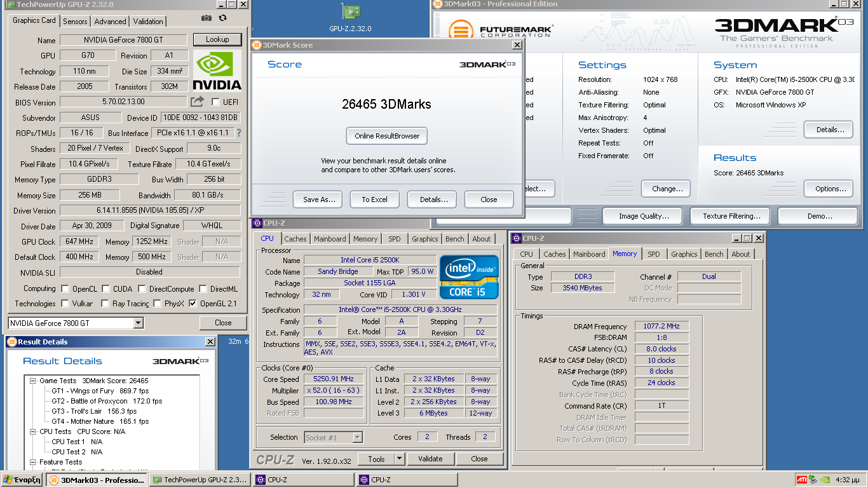Click the GPU-Z Driver Version field
This screenshot has width=868, height=488.
pyautogui.click(x=150, y=210)
